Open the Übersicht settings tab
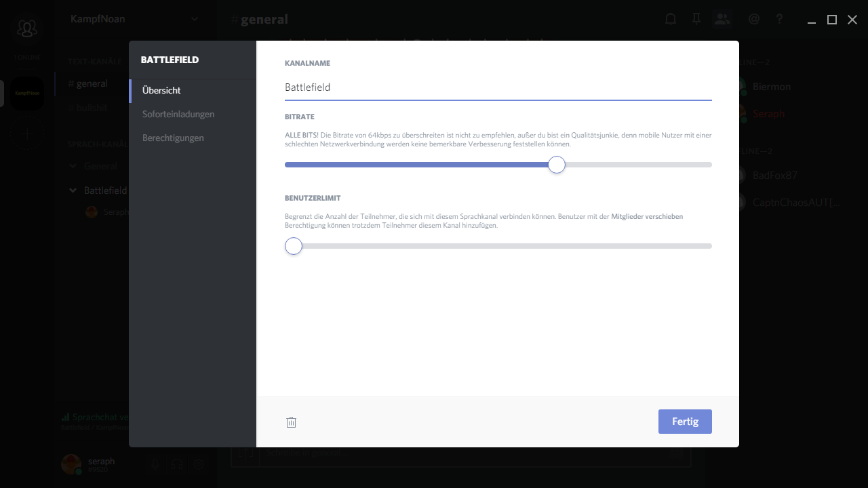868x488 pixels. tap(193, 90)
